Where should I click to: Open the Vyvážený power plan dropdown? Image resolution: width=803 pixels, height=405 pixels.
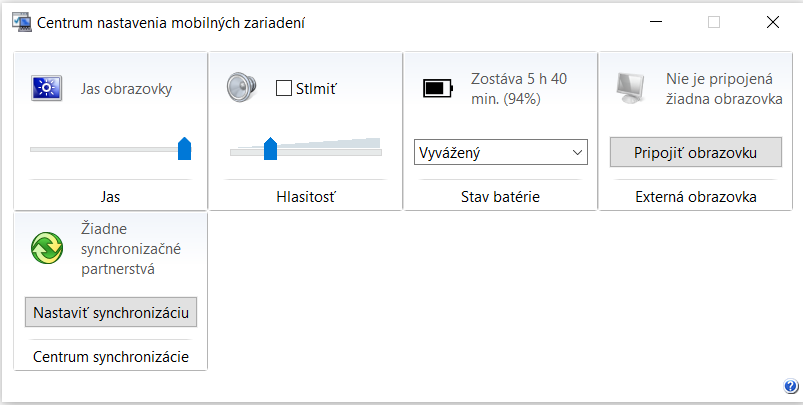[x=500, y=152]
